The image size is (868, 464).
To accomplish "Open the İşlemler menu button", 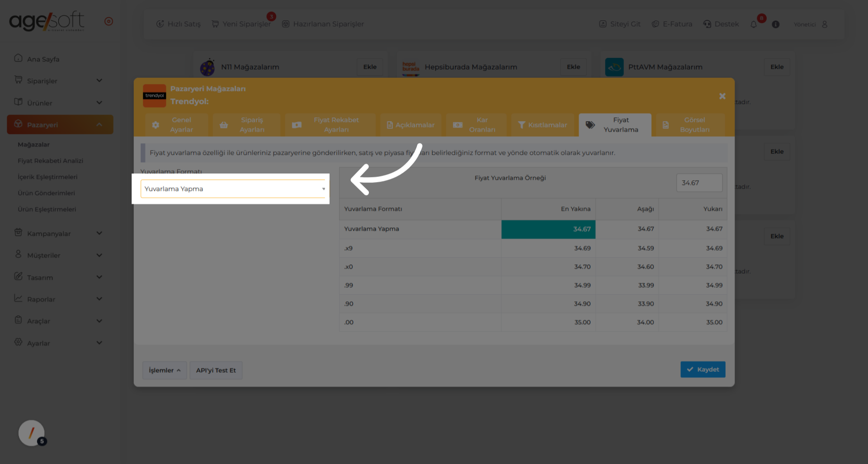I will pyautogui.click(x=165, y=370).
